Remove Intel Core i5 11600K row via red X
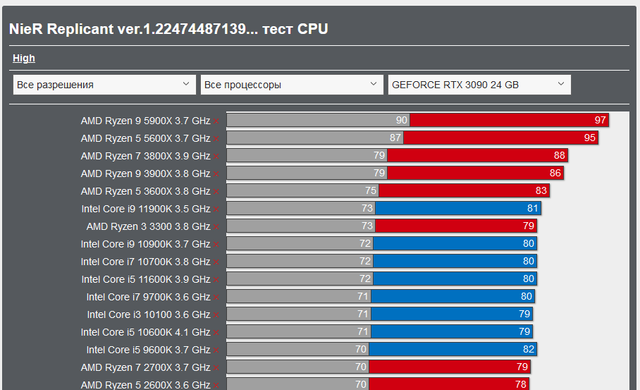Viewport: 640px width, 390px height. (216, 280)
